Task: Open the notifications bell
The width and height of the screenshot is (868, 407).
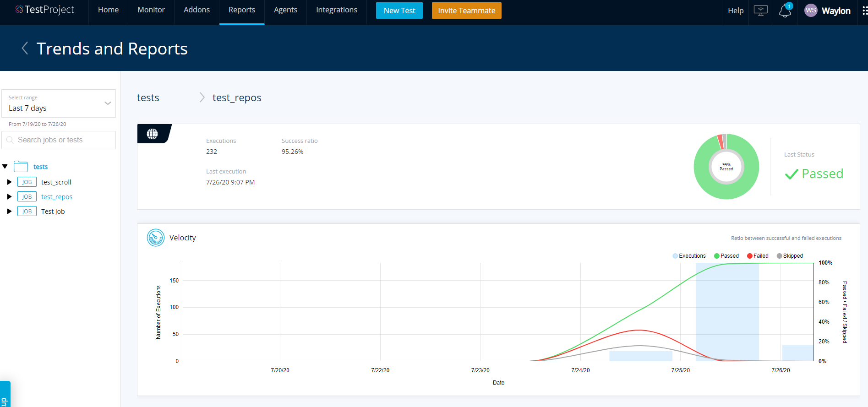Action: click(785, 11)
